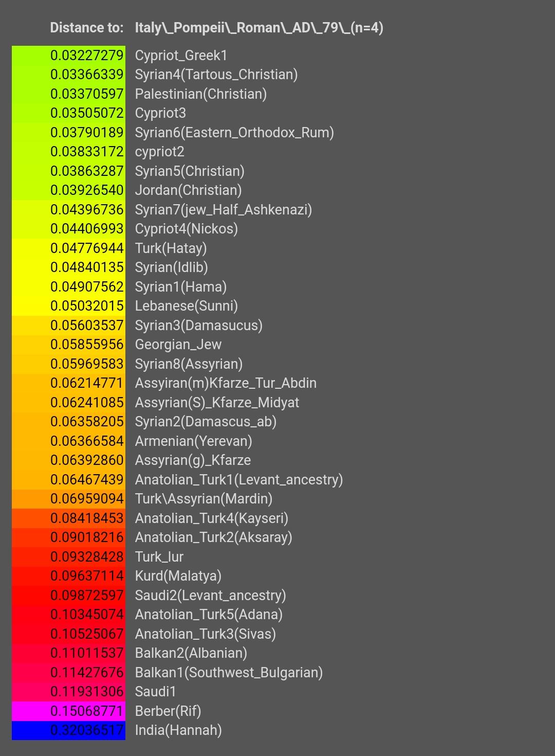Click the value 0.09328428

(87, 556)
